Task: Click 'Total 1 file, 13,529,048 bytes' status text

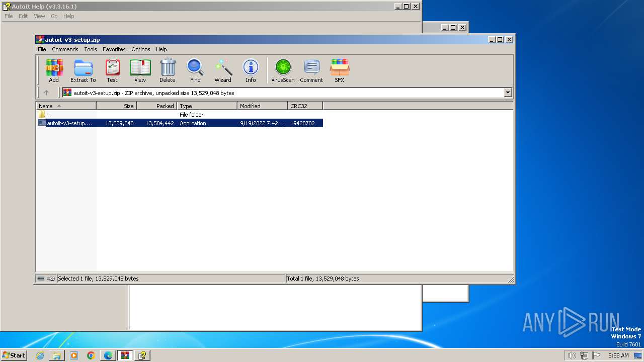Action: point(323,279)
